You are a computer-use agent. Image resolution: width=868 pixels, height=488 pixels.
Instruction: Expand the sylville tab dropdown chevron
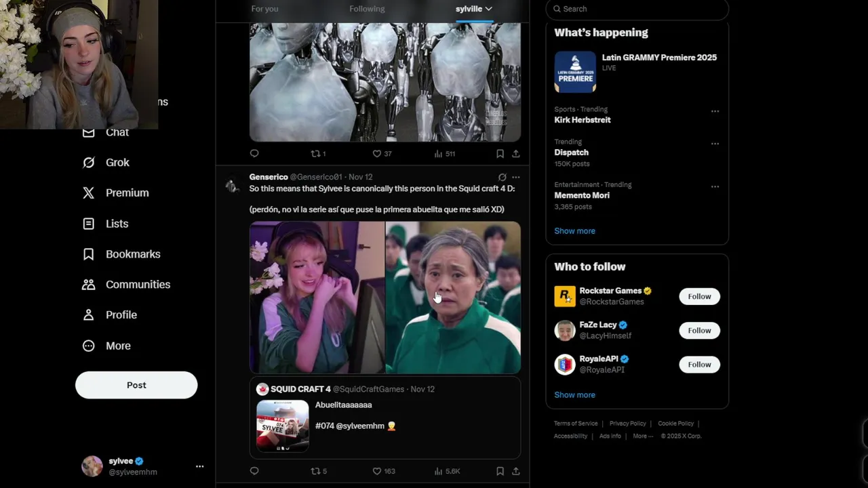(488, 9)
